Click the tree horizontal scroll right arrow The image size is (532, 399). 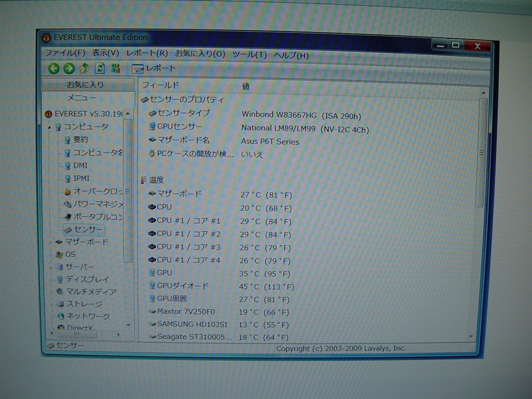pos(118,335)
